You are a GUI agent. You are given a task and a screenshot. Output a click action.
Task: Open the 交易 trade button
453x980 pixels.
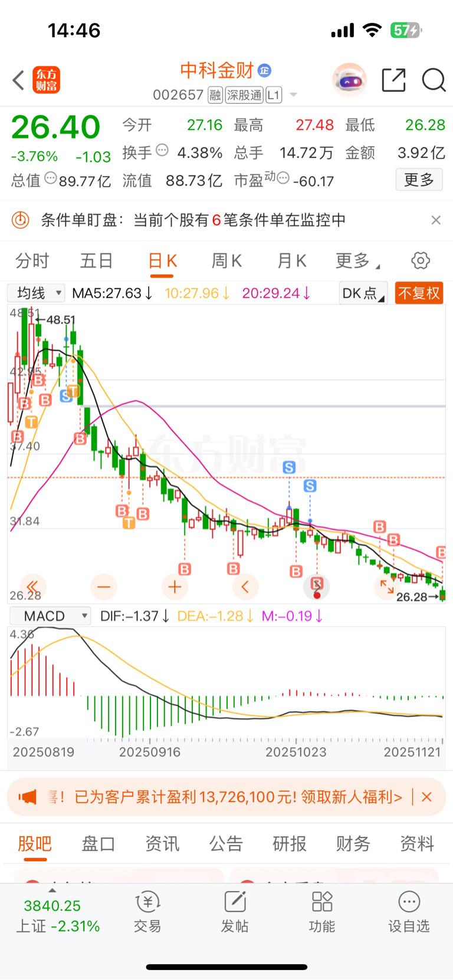pos(147,912)
